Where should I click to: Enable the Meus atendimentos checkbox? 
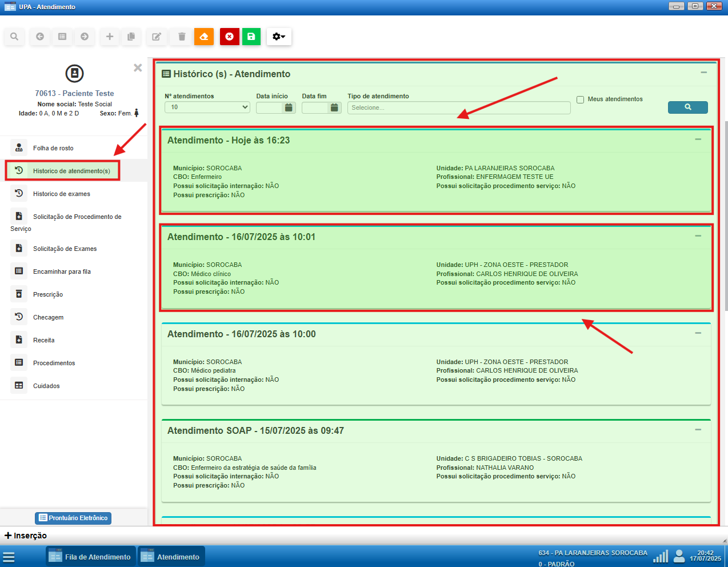pyautogui.click(x=580, y=99)
